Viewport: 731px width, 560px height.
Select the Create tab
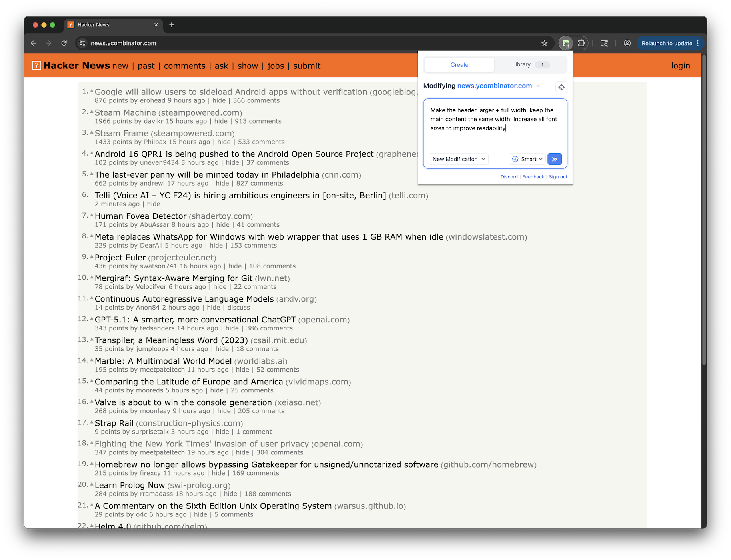[459, 64]
